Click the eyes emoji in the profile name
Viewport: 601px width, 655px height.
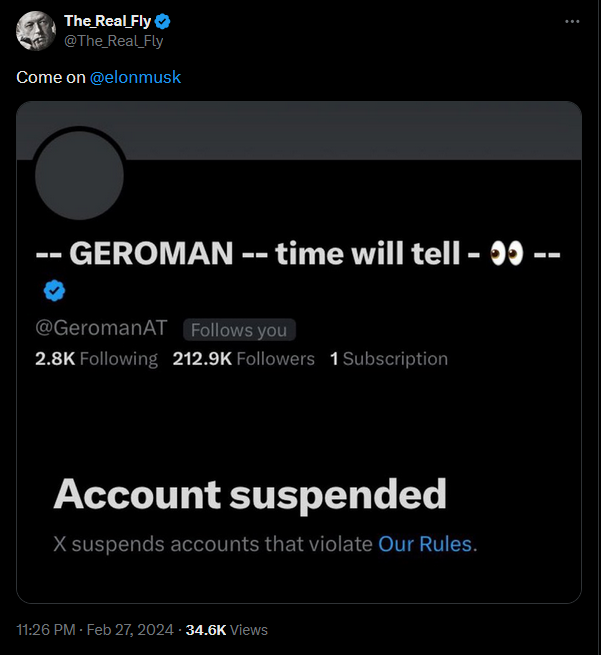tap(506, 253)
